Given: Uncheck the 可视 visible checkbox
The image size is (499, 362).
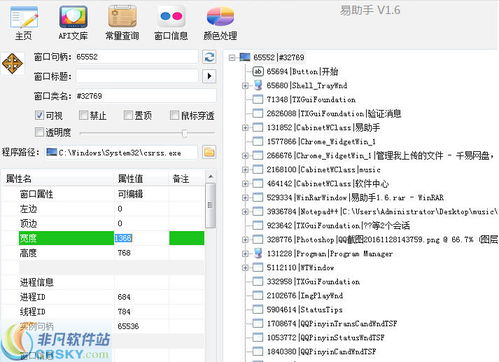Looking at the screenshot, I should tap(39, 115).
